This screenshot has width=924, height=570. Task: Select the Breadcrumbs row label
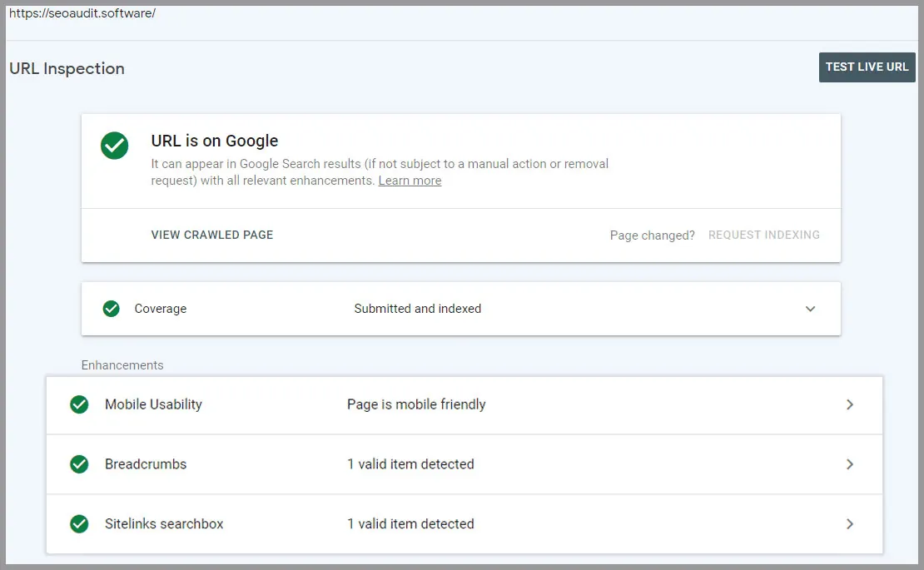pos(146,464)
